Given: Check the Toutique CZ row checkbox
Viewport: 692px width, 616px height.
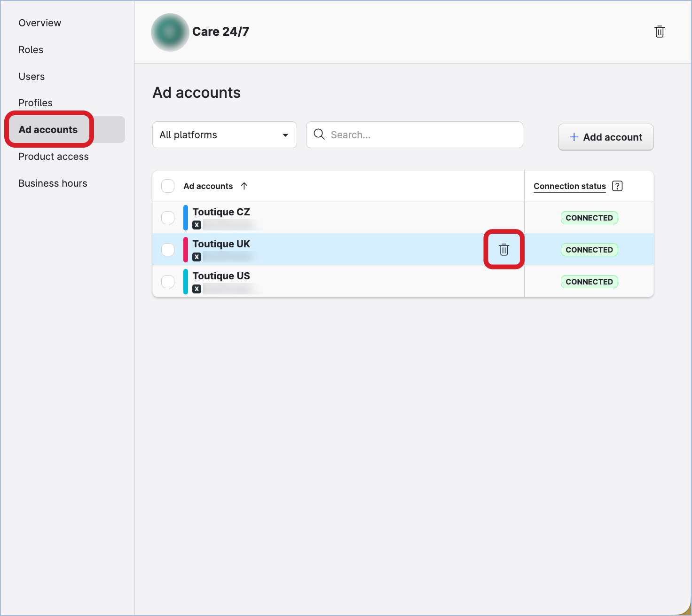Looking at the screenshot, I should coord(168,217).
